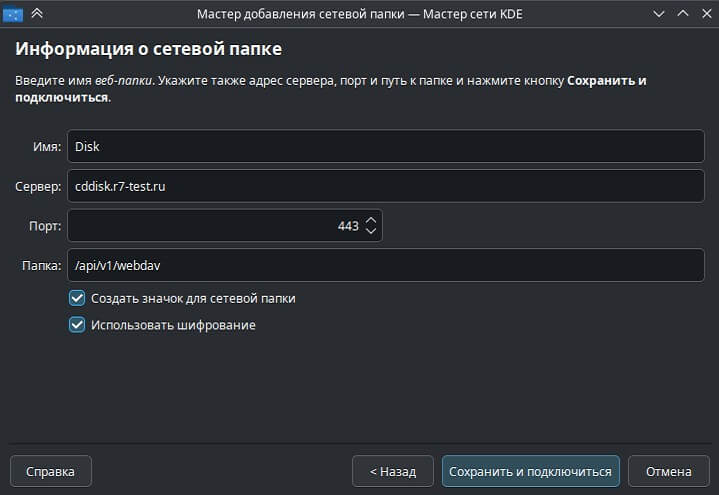Toggle Использовать шифрование checkbox
The height and width of the screenshot is (495, 719).
[x=77, y=325]
